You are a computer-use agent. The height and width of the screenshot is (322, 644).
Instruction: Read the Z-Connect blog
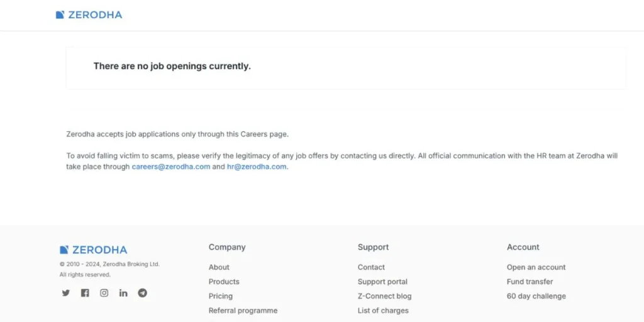click(384, 296)
